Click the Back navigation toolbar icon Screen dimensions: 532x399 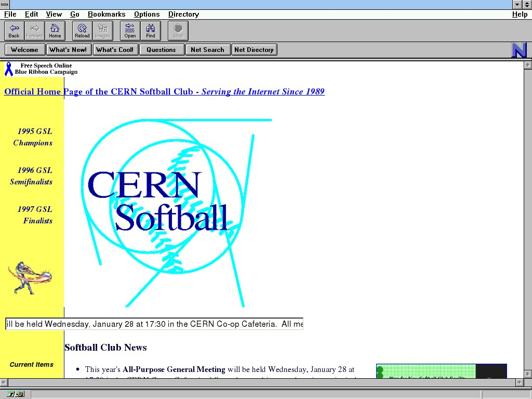[14, 31]
